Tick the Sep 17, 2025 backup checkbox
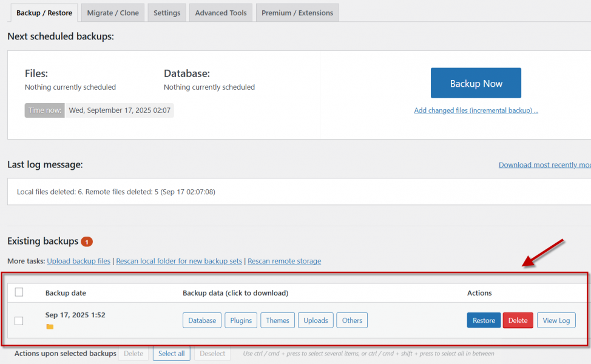This screenshot has width=591, height=364. [x=19, y=320]
